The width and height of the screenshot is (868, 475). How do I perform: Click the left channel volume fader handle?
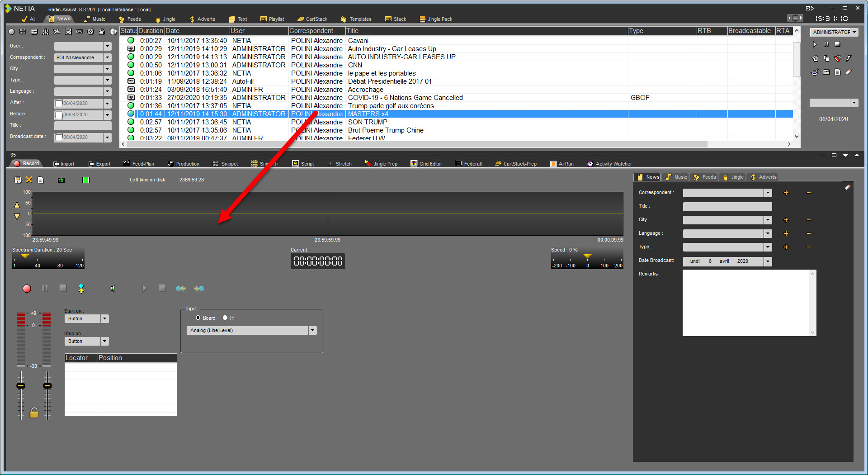point(21,386)
